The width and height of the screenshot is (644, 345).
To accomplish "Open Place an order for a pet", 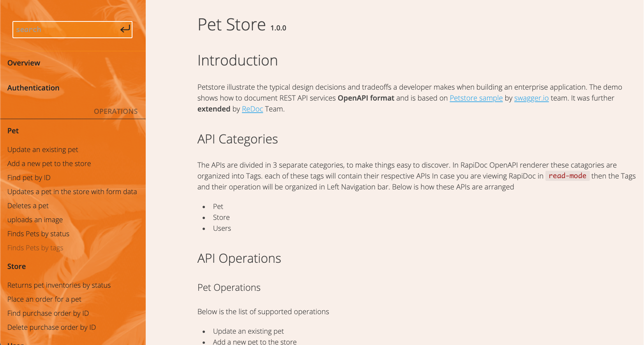I will coord(44,299).
